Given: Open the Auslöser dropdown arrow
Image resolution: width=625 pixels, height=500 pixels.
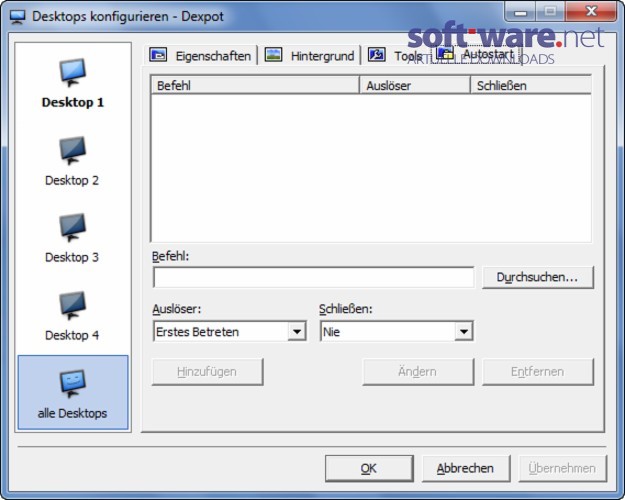Looking at the screenshot, I should [297, 331].
